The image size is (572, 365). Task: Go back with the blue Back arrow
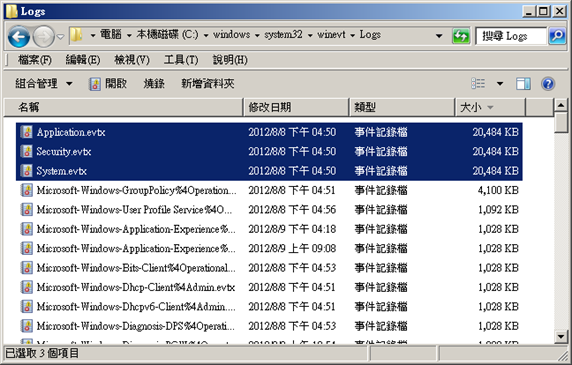point(19,36)
